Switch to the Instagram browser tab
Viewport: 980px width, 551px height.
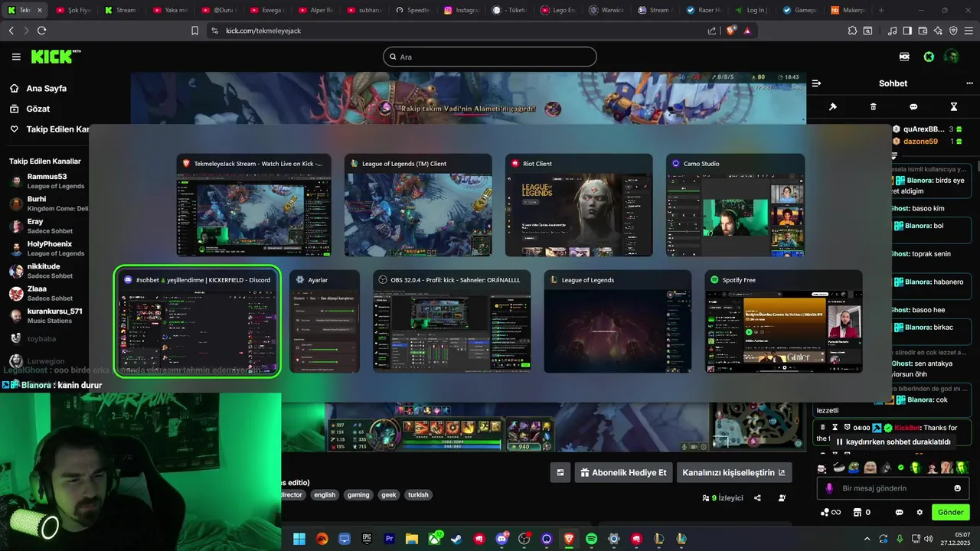click(x=462, y=10)
